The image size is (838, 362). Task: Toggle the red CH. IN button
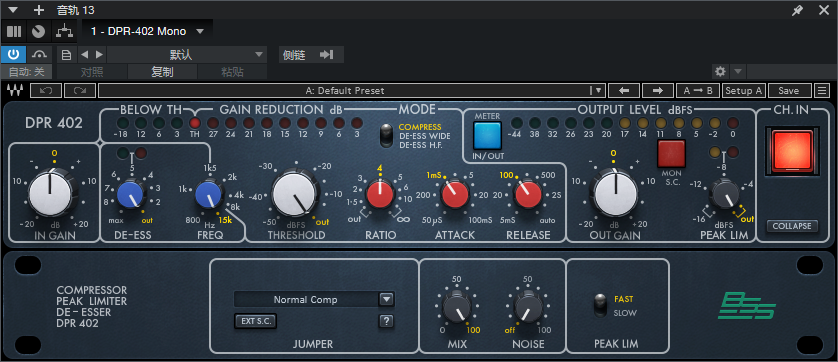pyautogui.click(x=792, y=150)
